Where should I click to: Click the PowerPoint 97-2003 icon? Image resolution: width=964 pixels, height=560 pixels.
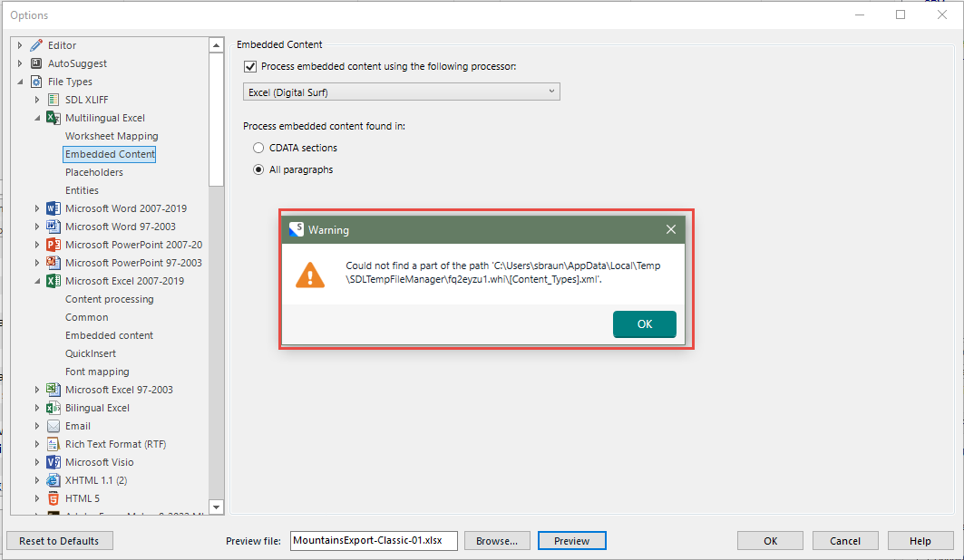54,263
